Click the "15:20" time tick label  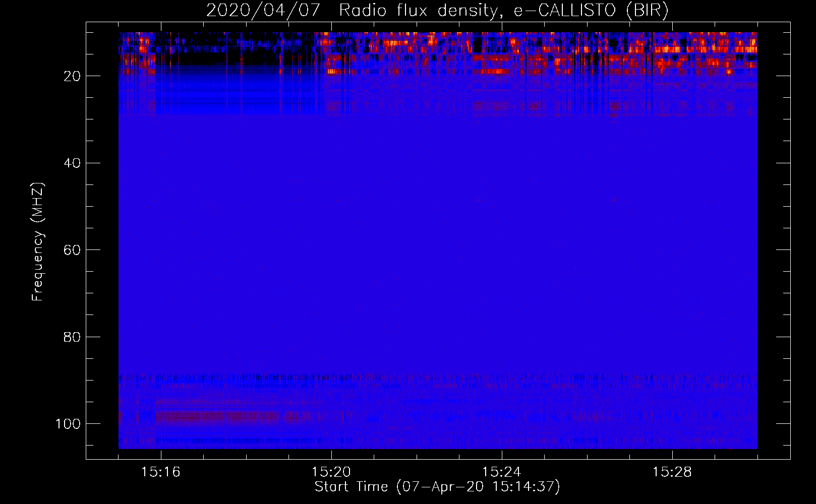(x=331, y=472)
